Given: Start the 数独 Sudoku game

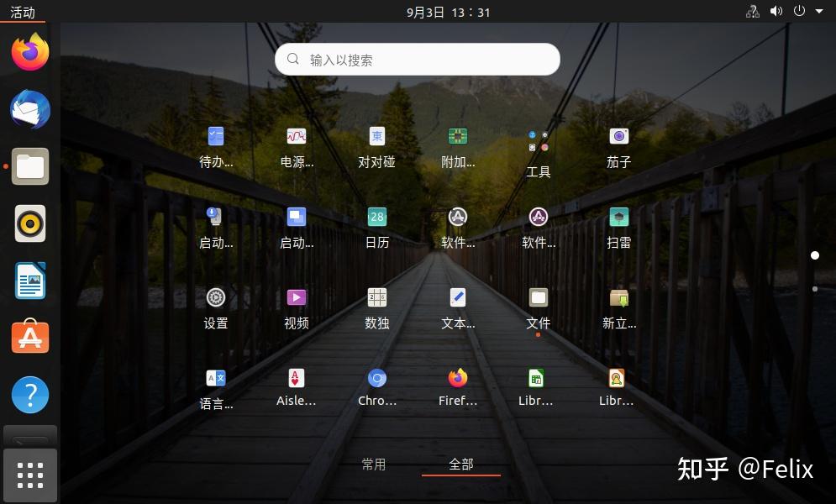Looking at the screenshot, I should click(376, 297).
